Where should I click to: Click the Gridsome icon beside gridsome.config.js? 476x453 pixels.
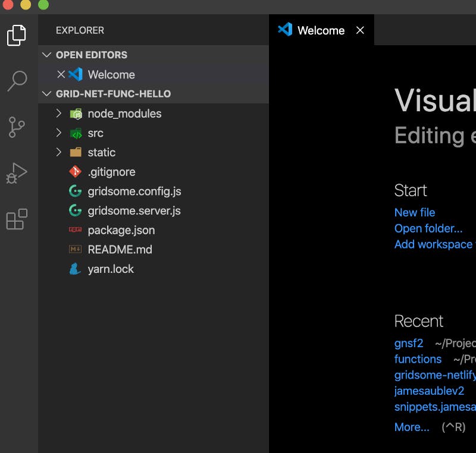tap(76, 191)
